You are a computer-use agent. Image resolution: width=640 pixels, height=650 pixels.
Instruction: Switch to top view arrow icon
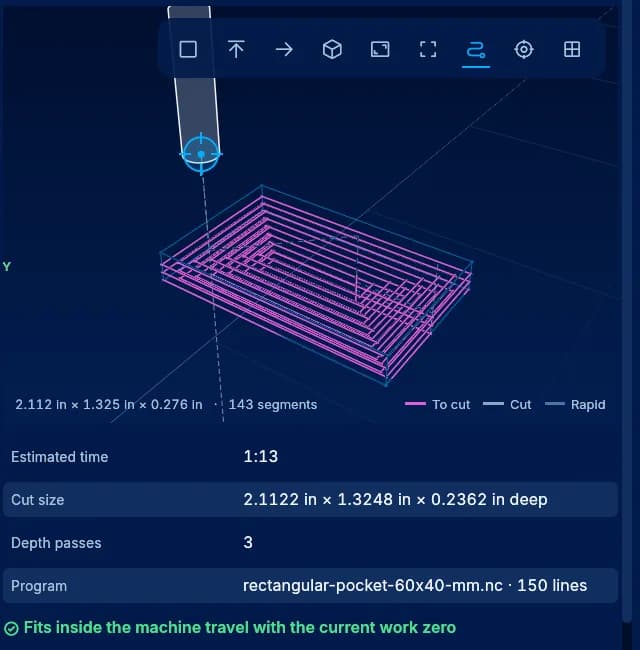point(236,49)
